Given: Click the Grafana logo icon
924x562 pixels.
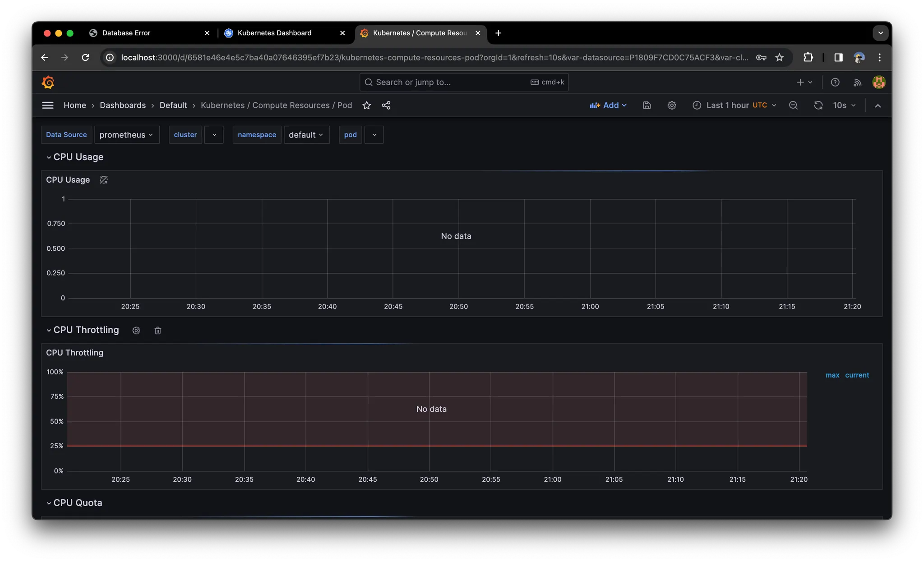Looking at the screenshot, I should 48,82.
